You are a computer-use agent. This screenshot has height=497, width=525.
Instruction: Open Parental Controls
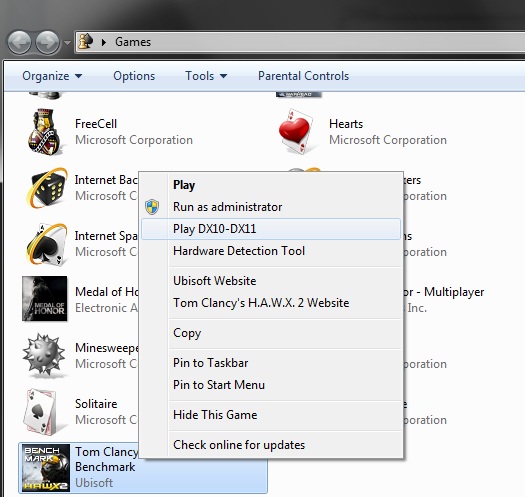point(303,76)
